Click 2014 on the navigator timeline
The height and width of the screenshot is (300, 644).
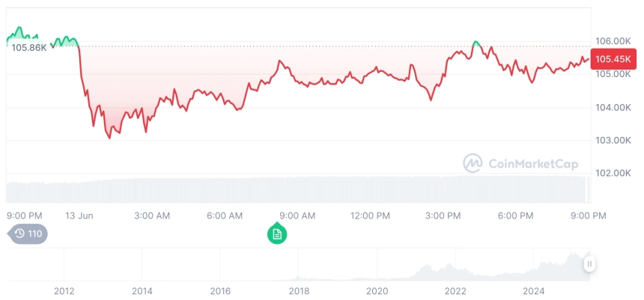tap(142, 290)
